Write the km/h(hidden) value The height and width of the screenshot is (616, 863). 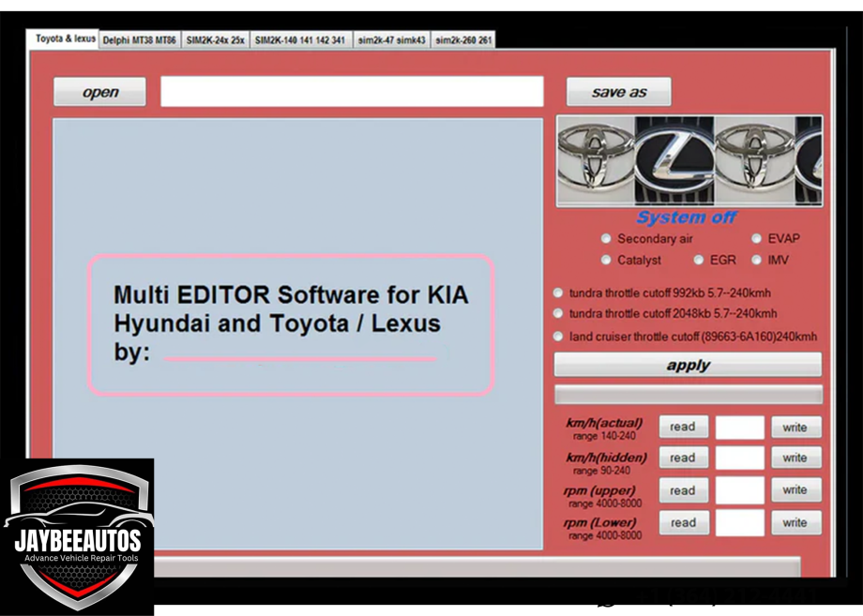pos(795,458)
